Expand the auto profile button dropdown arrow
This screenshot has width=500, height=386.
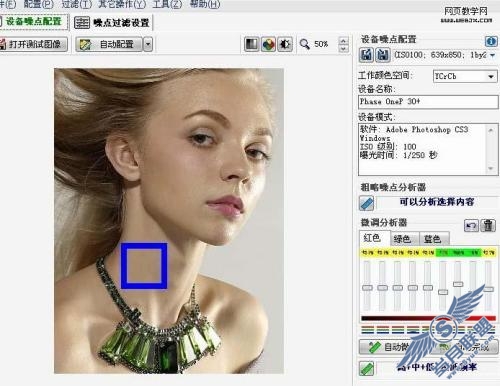[148, 44]
